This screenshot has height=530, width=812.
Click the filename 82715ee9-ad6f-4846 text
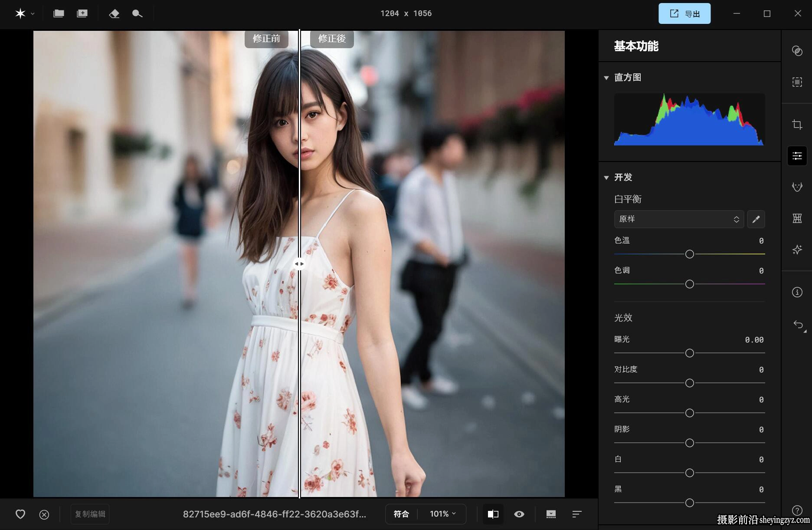pos(275,514)
